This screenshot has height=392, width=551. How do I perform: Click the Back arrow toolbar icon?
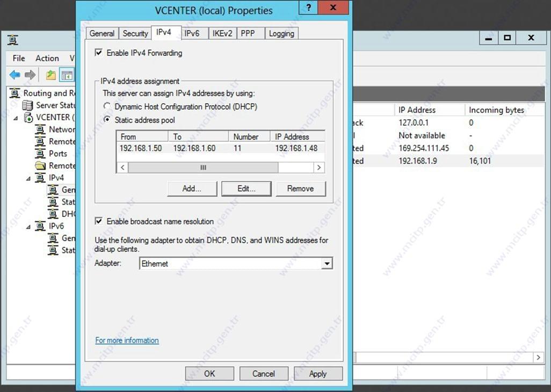click(15, 75)
